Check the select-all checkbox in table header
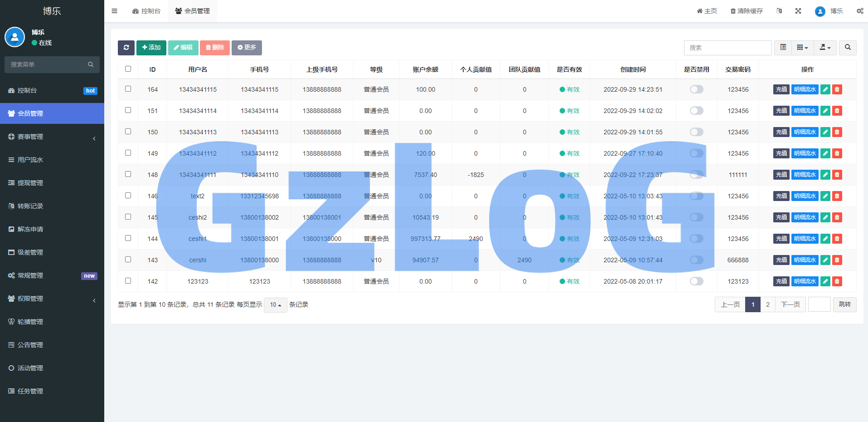 click(128, 69)
